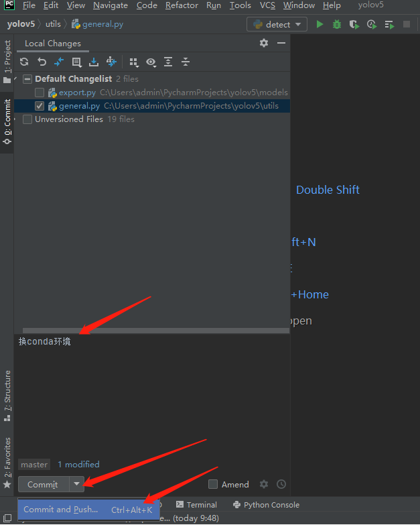Click general.py in the breadcrumb
This screenshot has height=525, width=420.
[98, 24]
